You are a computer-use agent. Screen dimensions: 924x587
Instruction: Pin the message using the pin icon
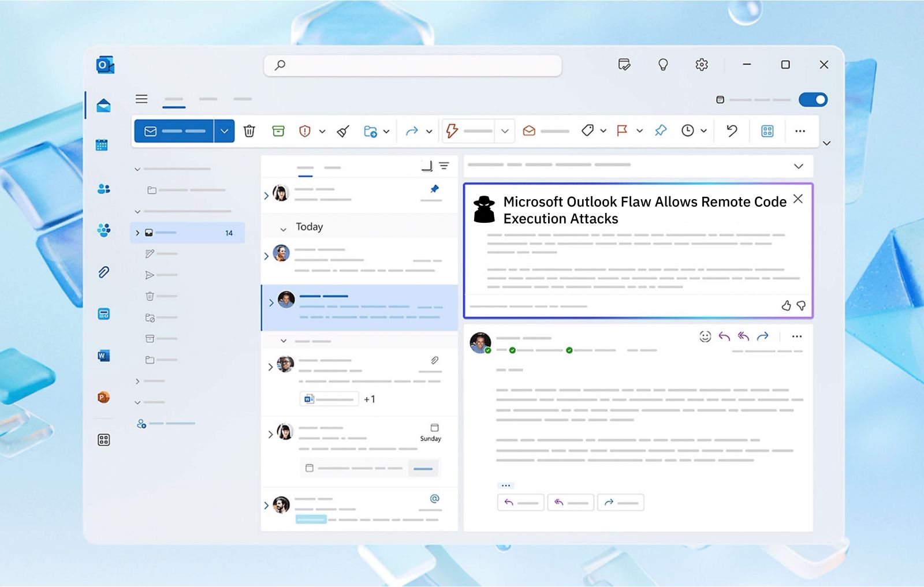coord(661,131)
